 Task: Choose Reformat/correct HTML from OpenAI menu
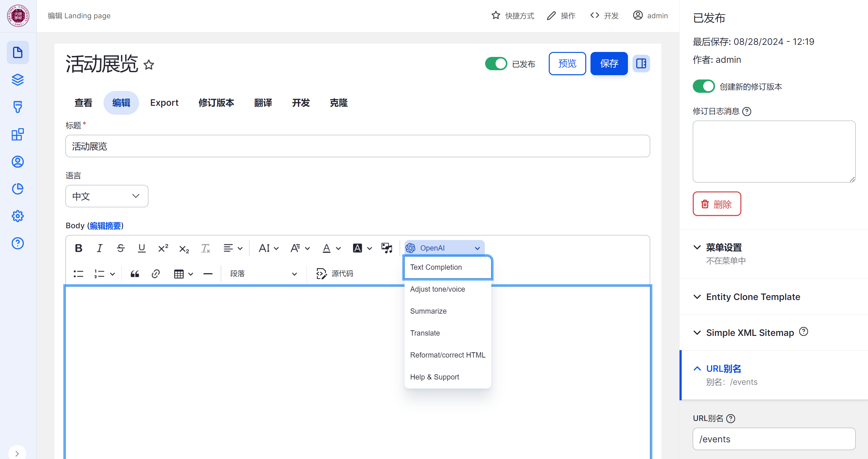(x=448, y=355)
